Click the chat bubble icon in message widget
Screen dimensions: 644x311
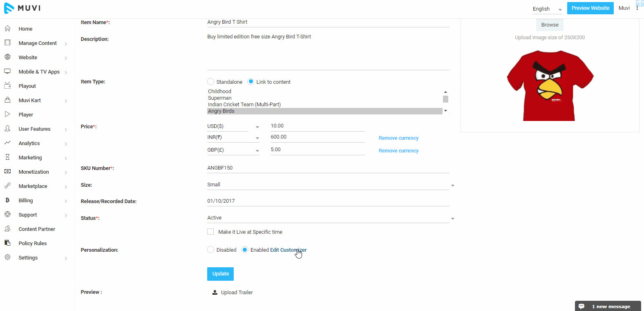(x=581, y=306)
